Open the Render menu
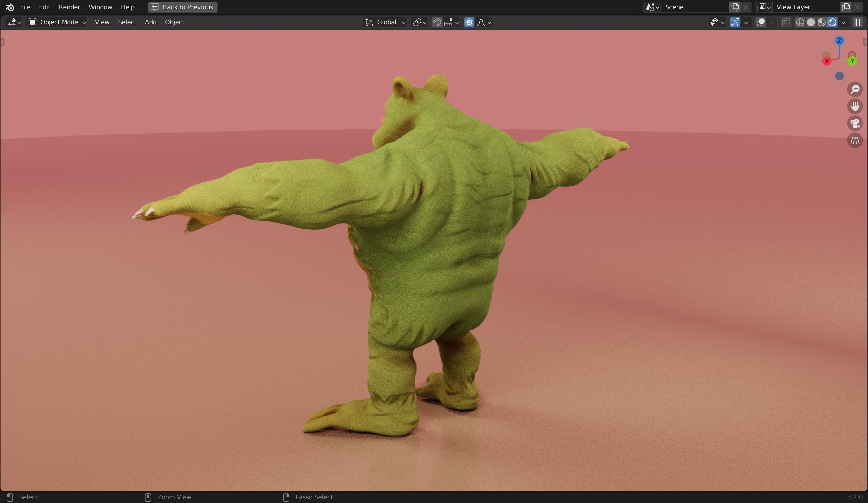The width and height of the screenshot is (868, 503). click(x=69, y=7)
